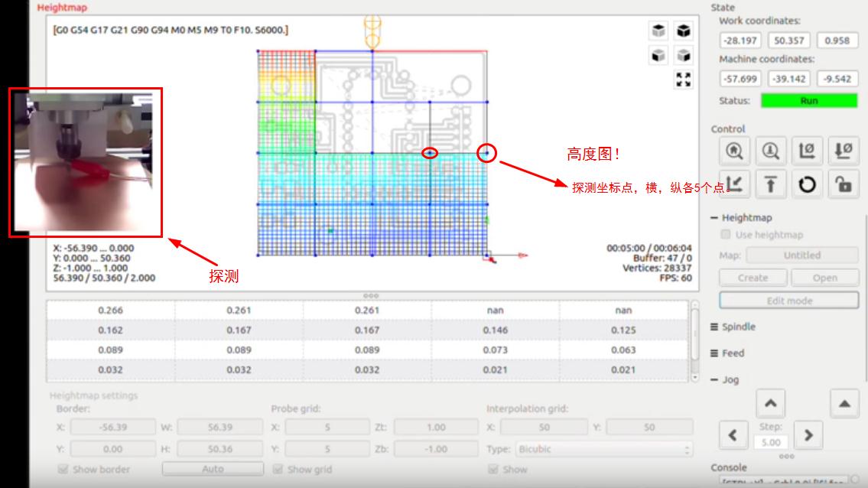The image size is (868, 488).
Task: Expand the Spindle panel section
Action: 733,327
